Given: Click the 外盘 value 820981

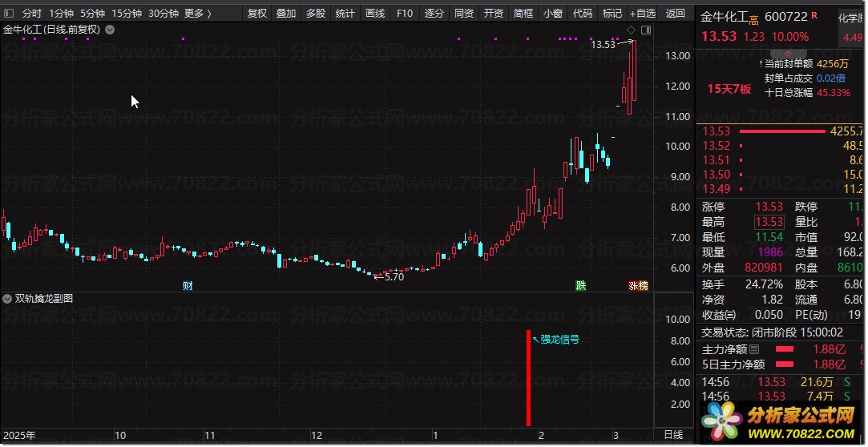Looking at the screenshot, I should pos(764,268).
